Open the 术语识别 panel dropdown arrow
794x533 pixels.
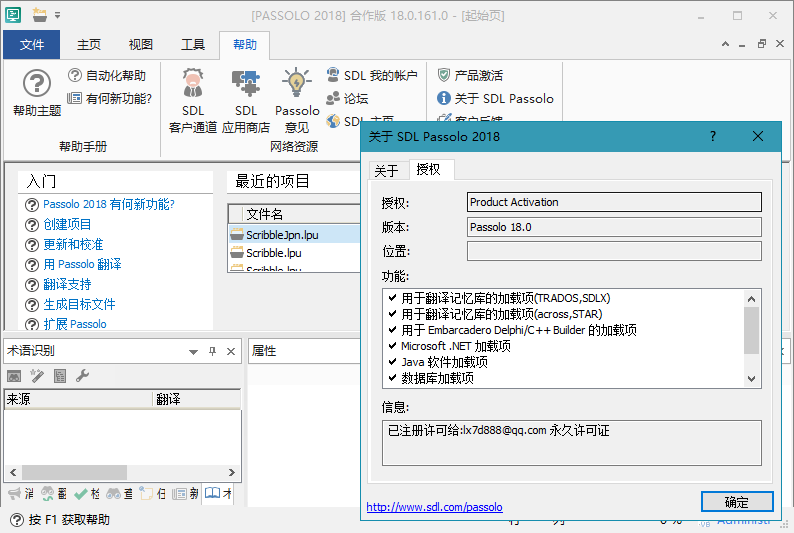point(193,352)
